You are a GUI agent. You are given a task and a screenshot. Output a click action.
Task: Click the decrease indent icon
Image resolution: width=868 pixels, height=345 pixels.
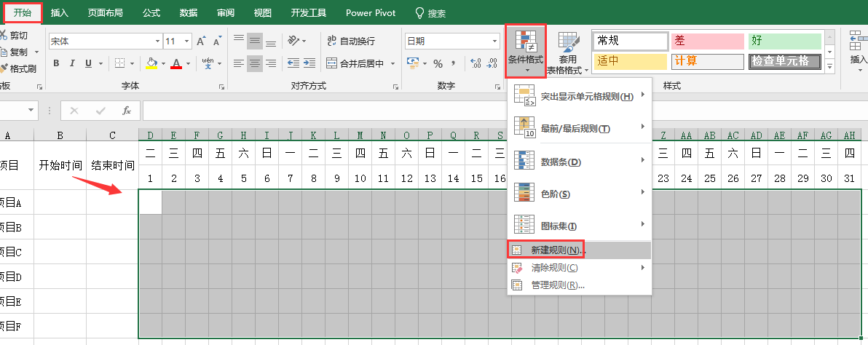293,63
